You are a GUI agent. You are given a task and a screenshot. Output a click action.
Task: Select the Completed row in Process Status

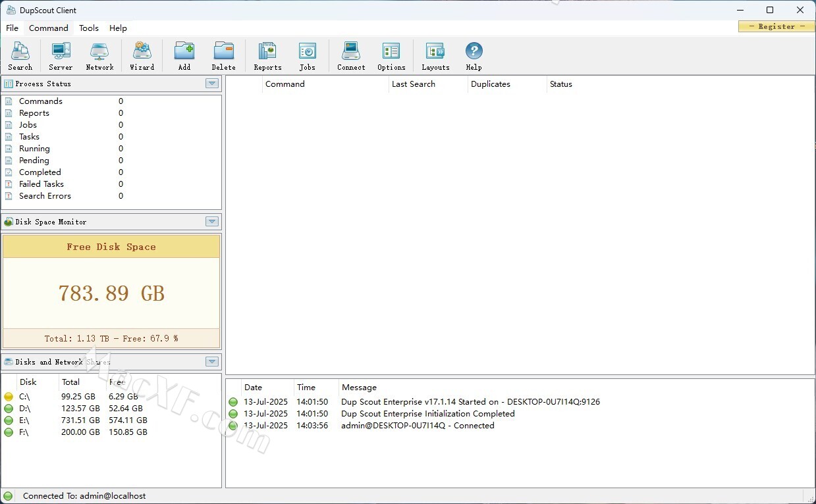click(x=112, y=172)
